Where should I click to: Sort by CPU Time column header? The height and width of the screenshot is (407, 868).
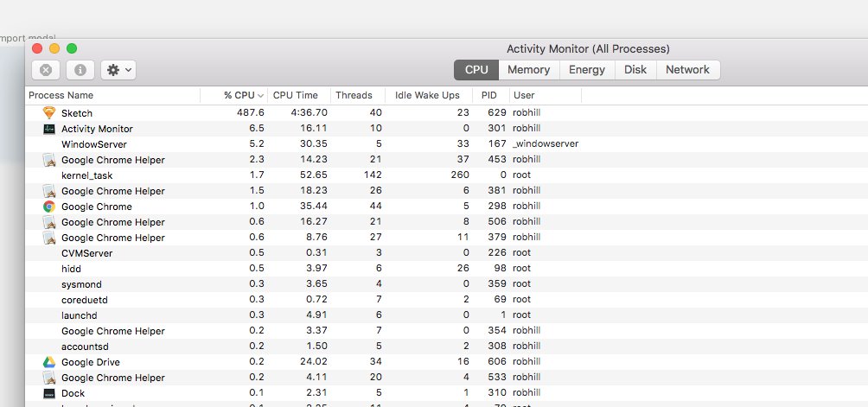click(x=299, y=95)
